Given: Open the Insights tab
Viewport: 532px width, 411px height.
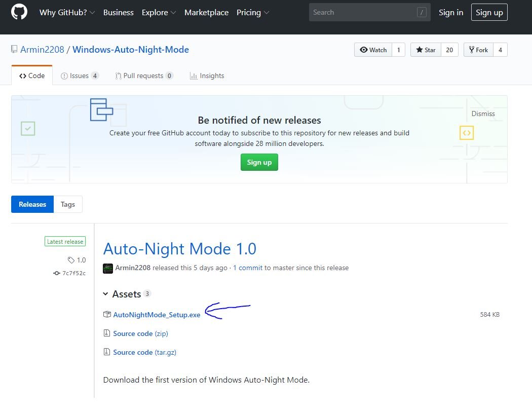Looking at the screenshot, I should pyautogui.click(x=207, y=76).
